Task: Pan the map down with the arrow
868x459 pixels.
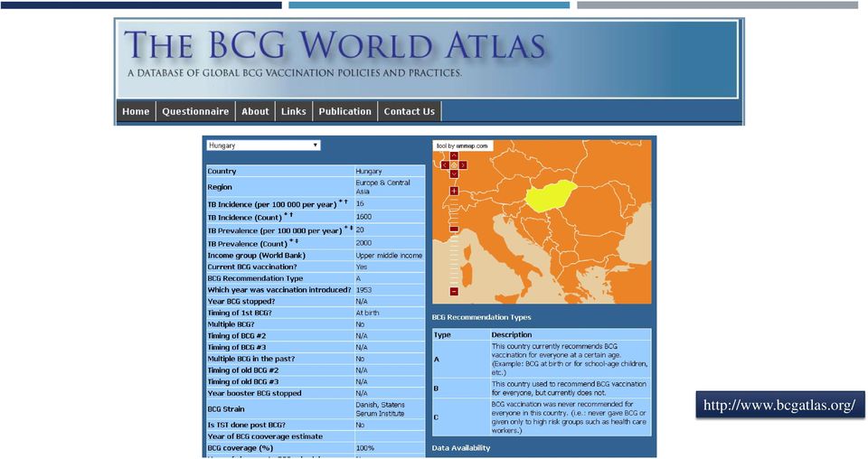Action: click(454, 174)
